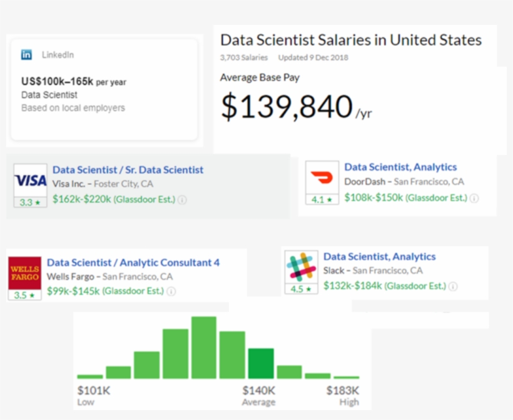Open the info icon beside Visa's salary estimate

click(181, 200)
